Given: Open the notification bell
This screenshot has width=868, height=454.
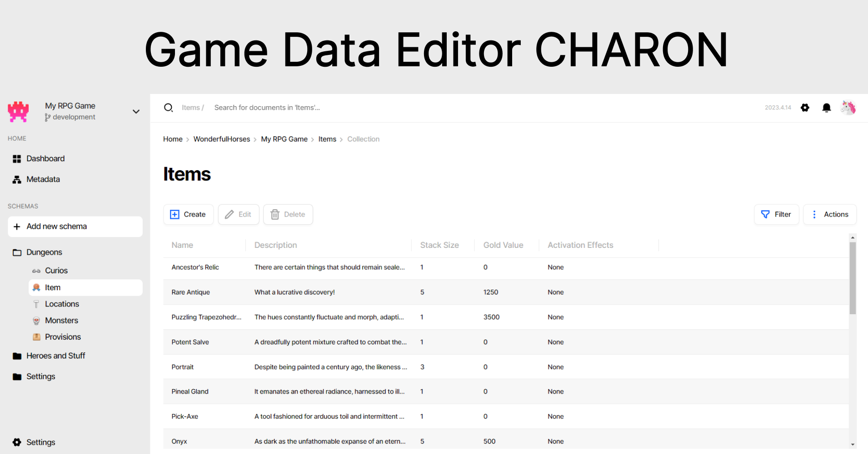Looking at the screenshot, I should (826, 108).
